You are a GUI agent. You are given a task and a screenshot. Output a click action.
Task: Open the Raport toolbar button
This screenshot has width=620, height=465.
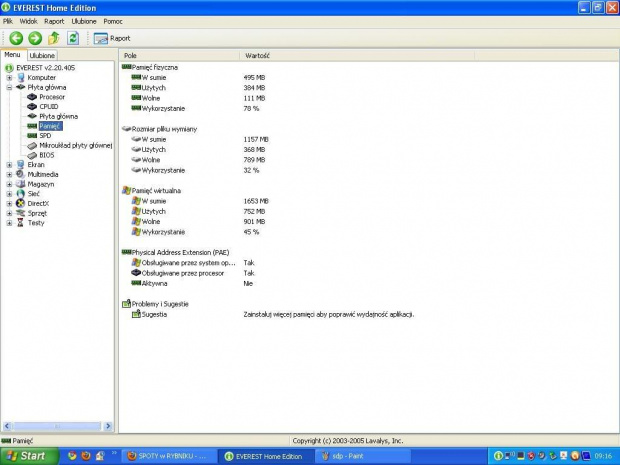pyautogui.click(x=112, y=38)
